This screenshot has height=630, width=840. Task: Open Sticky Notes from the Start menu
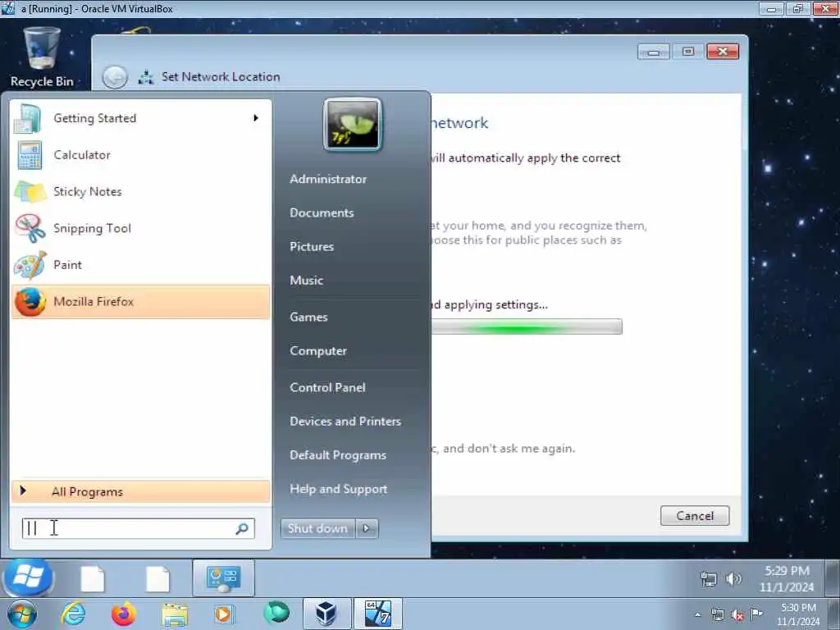[140, 192]
